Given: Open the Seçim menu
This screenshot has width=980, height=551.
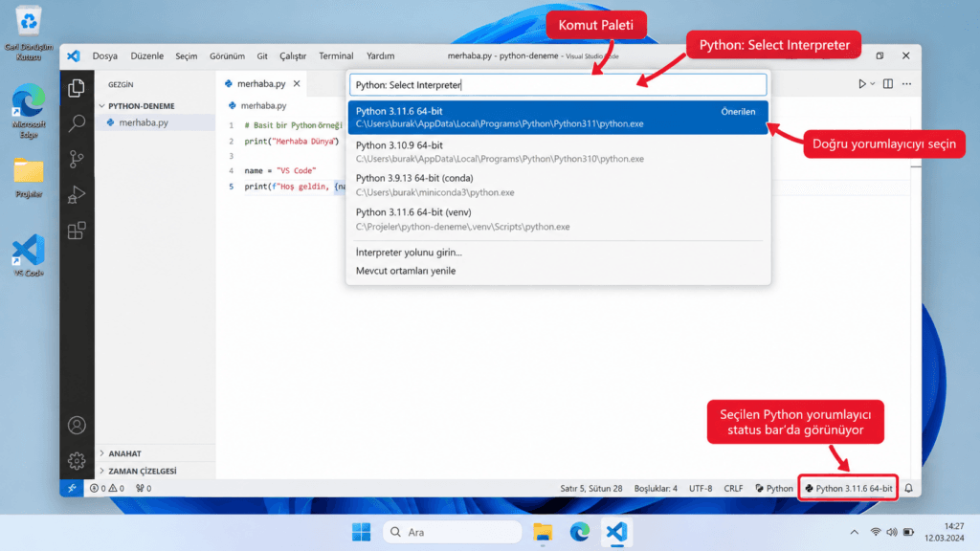Looking at the screenshot, I should pos(186,55).
